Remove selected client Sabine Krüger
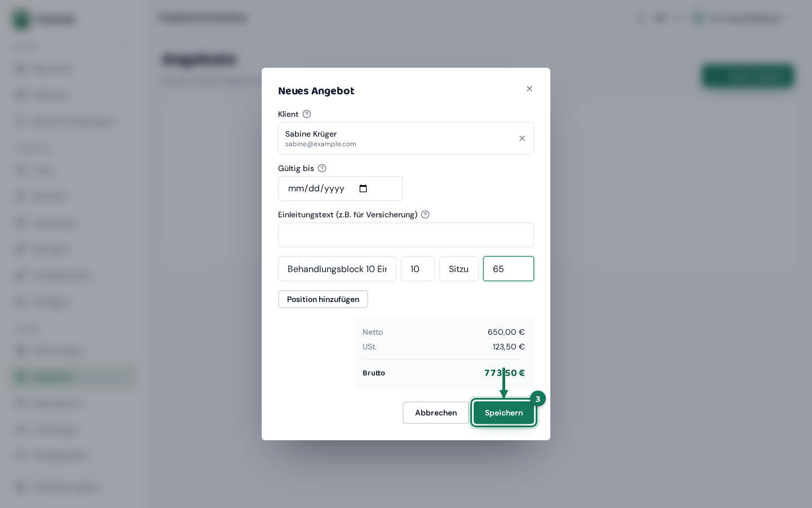The image size is (812, 508). (522, 138)
